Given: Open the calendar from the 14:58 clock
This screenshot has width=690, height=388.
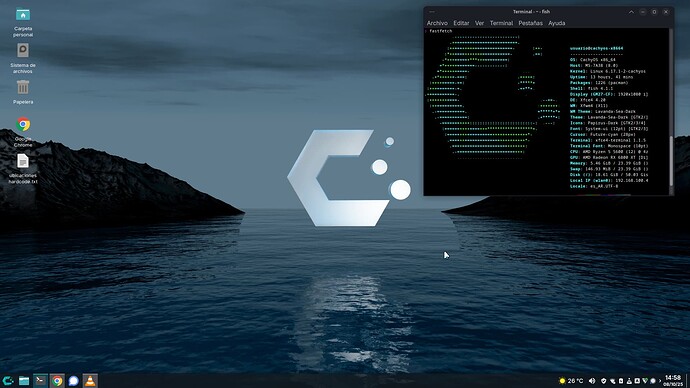Looking at the screenshot, I should pos(673,381).
